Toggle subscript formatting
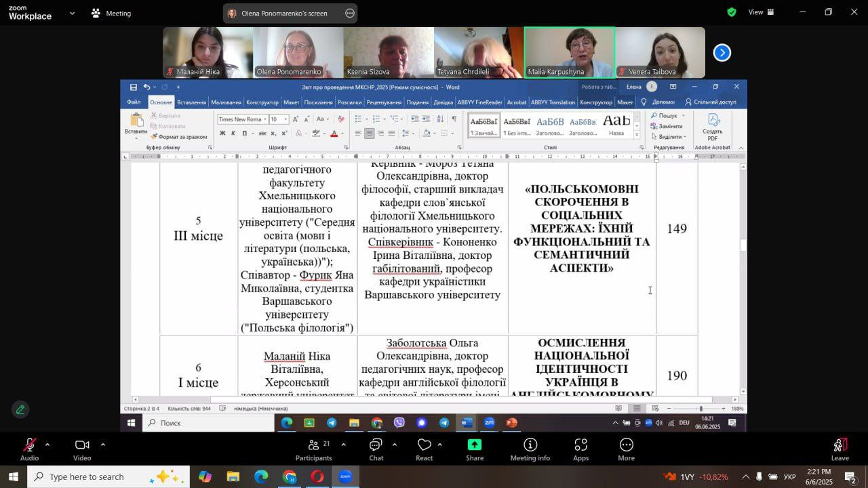This screenshot has width=868, height=488. 273,134
